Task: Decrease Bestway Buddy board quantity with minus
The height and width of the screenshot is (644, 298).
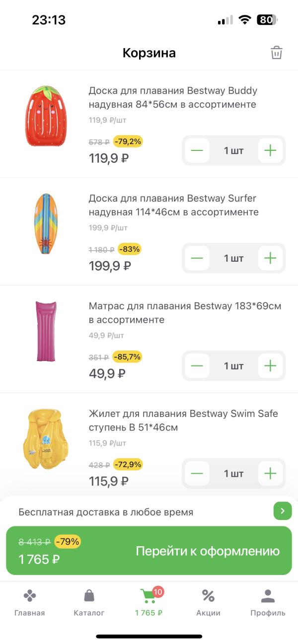Action: pyautogui.click(x=197, y=150)
